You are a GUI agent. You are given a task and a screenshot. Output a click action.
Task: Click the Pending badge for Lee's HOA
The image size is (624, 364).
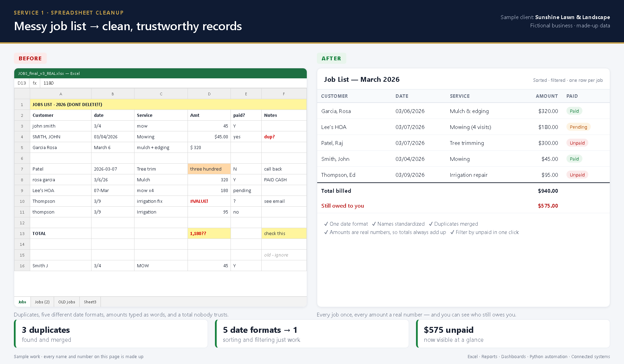coord(578,127)
